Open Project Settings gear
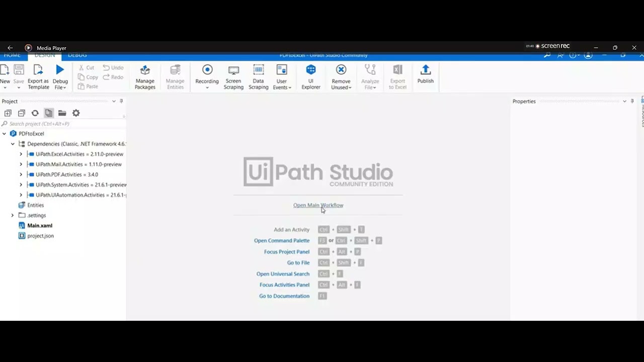 [76, 113]
